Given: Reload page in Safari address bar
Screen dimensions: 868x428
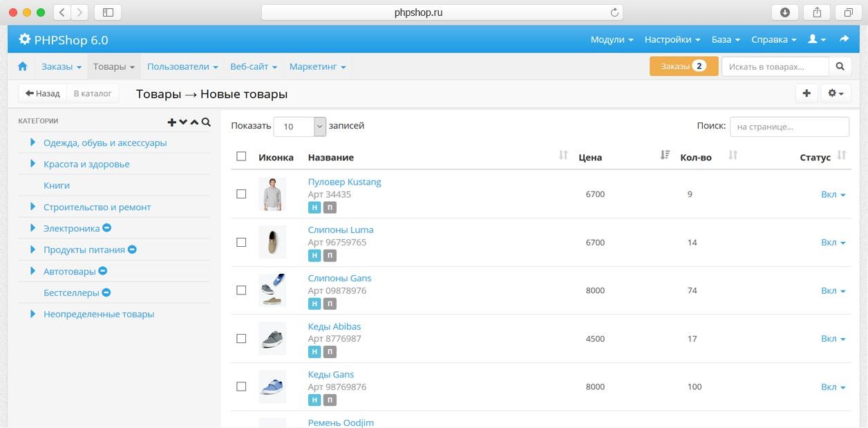Looking at the screenshot, I should click(614, 12).
